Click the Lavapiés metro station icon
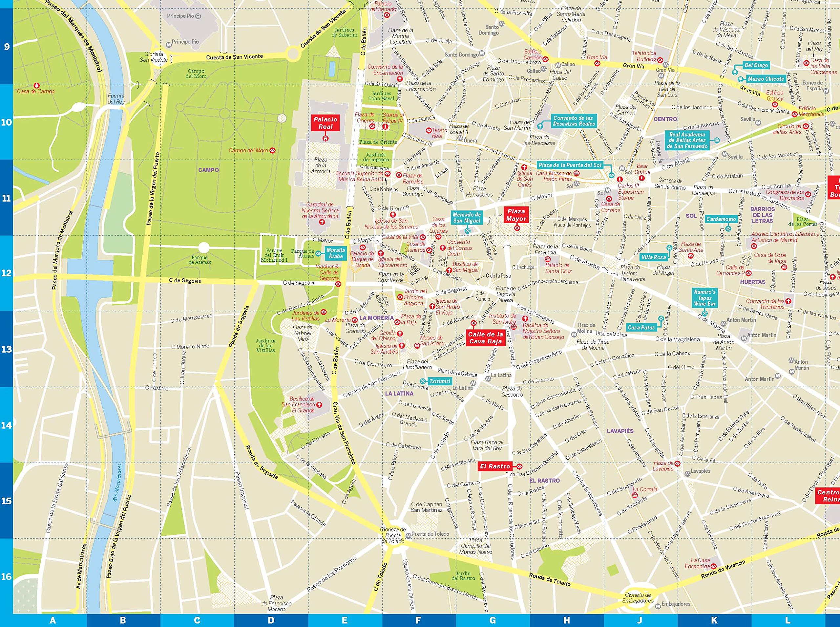Viewport: 840px width, 627px height. [687, 474]
